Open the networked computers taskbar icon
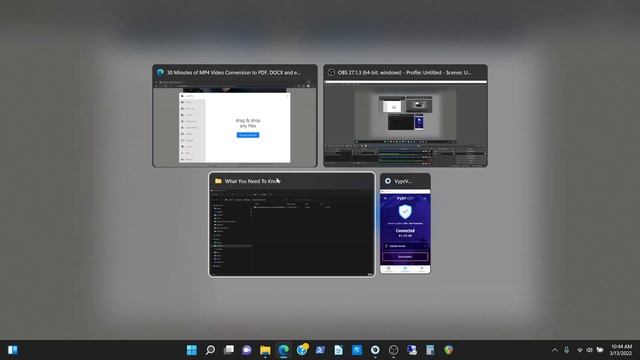 click(412, 350)
